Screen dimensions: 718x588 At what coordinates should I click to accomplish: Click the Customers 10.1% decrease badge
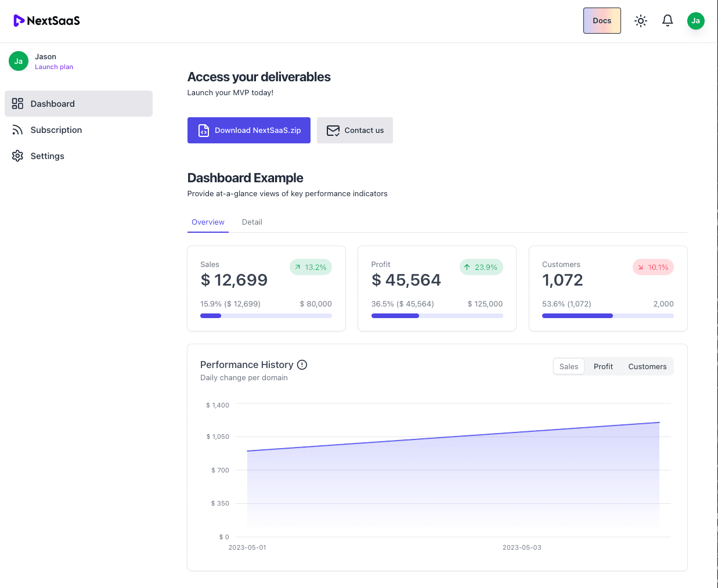click(x=653, y=268)
